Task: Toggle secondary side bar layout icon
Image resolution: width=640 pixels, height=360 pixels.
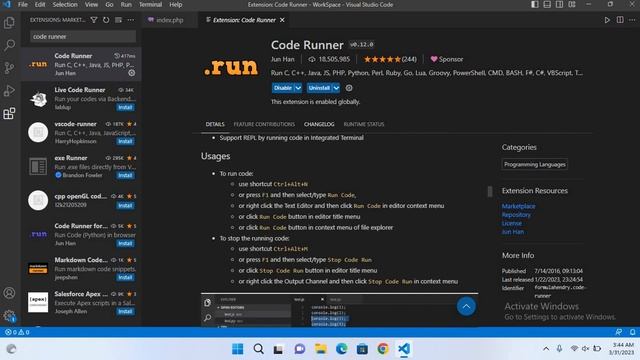Action: [559, 4]
